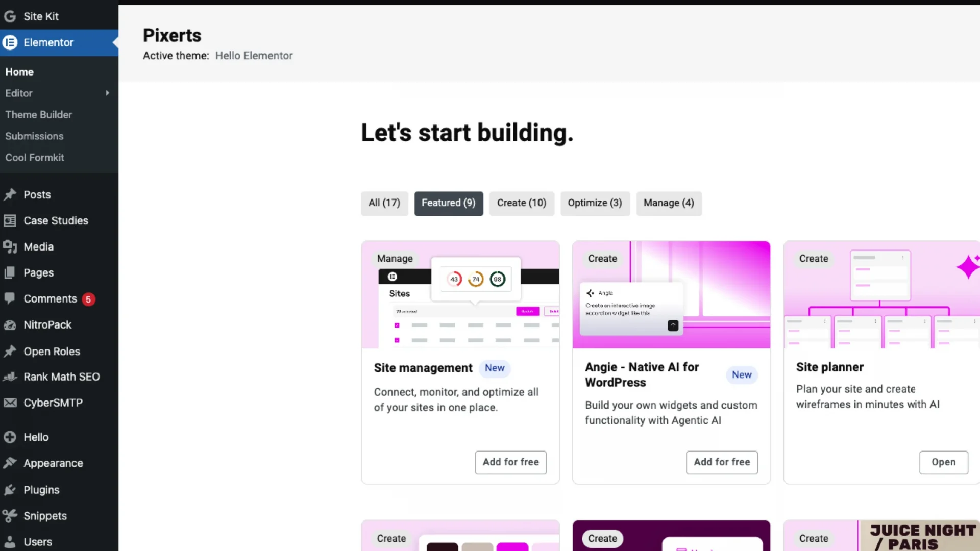Click the Hello Elementor active theme link
This screenshot has width=980, height=551.
254,56
